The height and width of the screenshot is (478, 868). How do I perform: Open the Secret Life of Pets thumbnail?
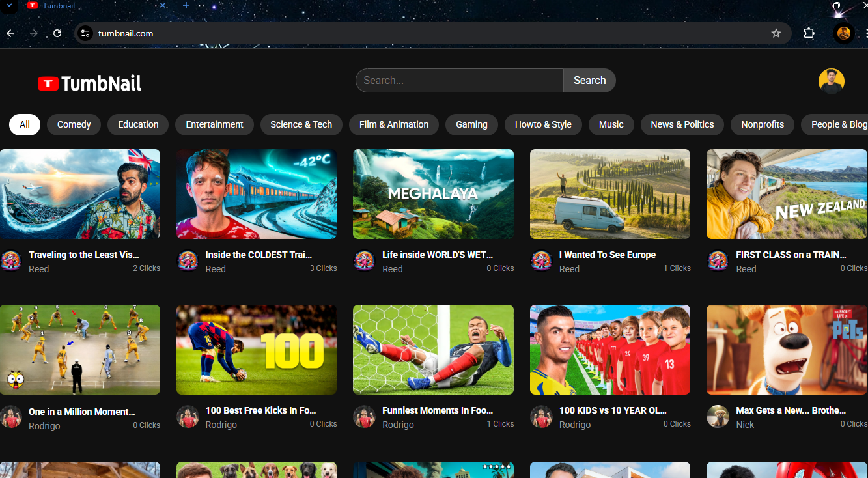tap(787, 350)
